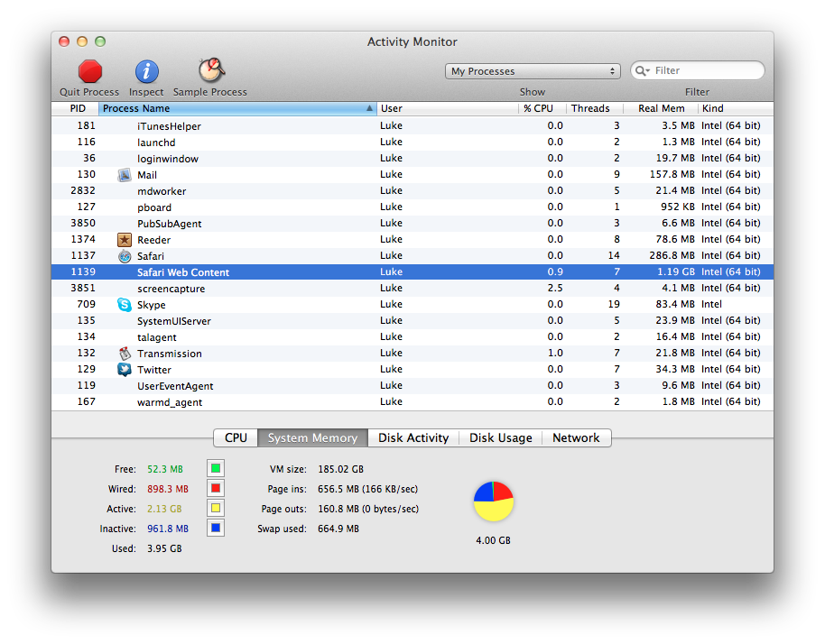Click the 157.8 MB memory value for Mail
The width and height of the screenshot is (825, 644).
[x=672, y=175]
